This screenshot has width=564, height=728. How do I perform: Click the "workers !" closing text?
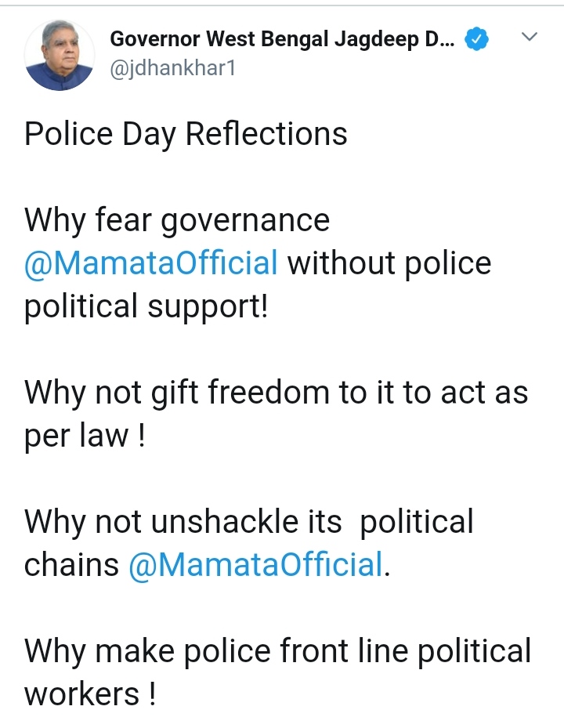pos(89,694)
